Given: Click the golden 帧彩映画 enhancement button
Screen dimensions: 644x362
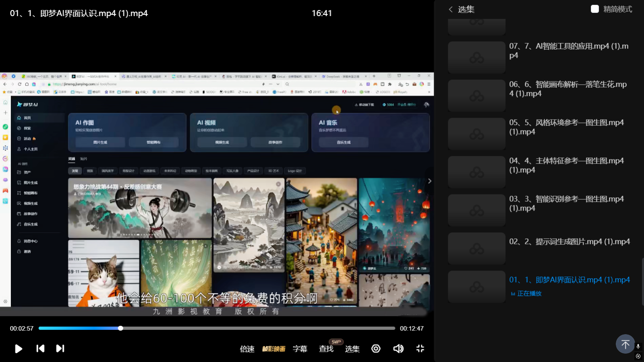Looking at the screenshot, I should coord(273,349).
